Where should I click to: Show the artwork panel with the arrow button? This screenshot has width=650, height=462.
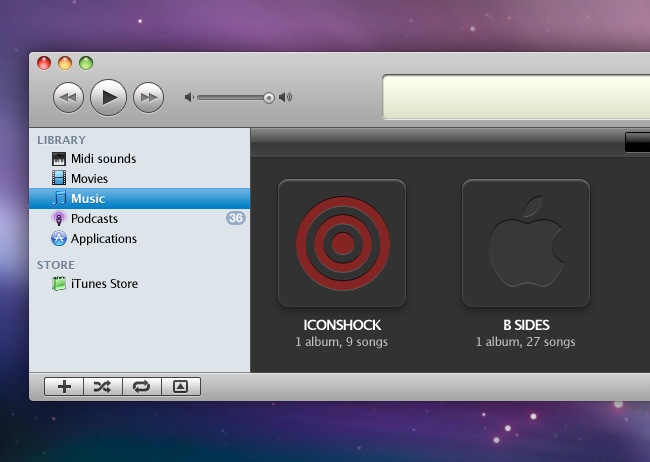[x=180, y=387]
